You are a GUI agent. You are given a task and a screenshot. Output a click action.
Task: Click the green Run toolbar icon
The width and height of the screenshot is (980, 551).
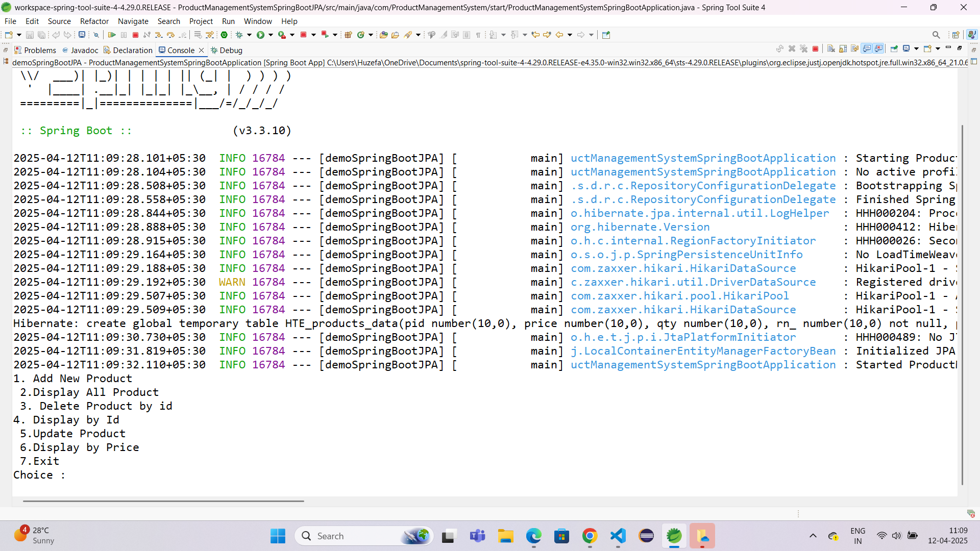pos(260,35)
